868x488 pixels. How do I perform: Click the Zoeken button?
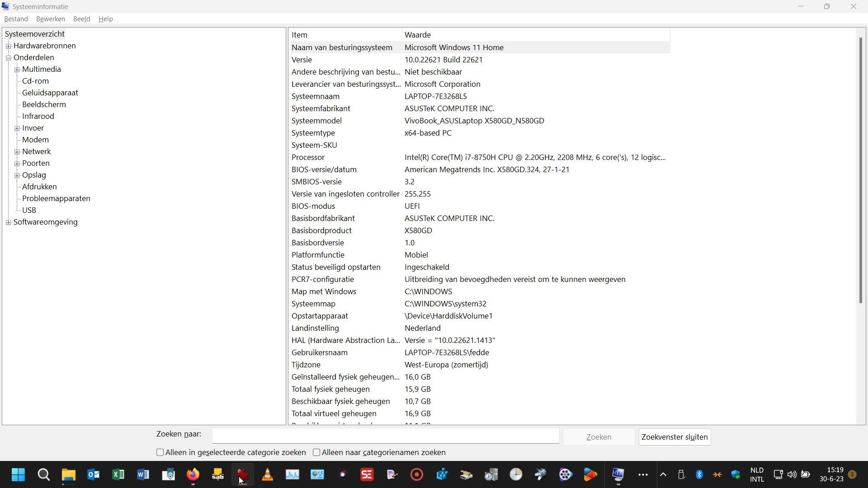[x=599, y=437]
